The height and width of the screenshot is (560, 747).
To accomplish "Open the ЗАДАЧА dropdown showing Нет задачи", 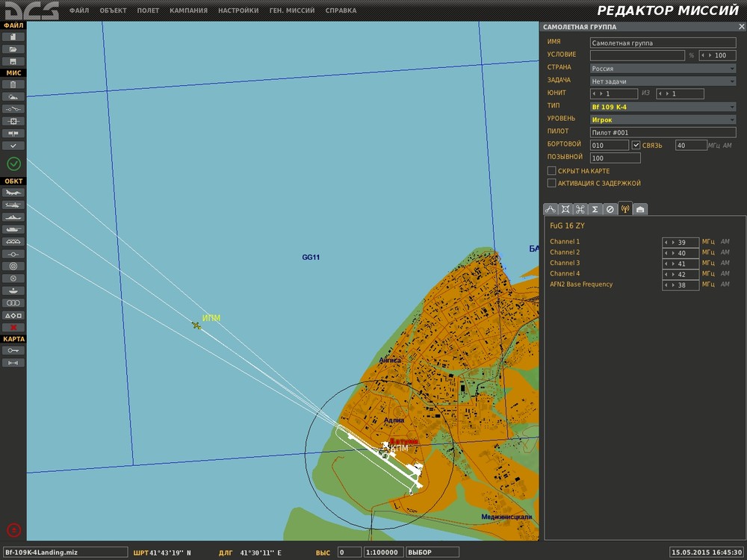I will (x=663, y=81).
